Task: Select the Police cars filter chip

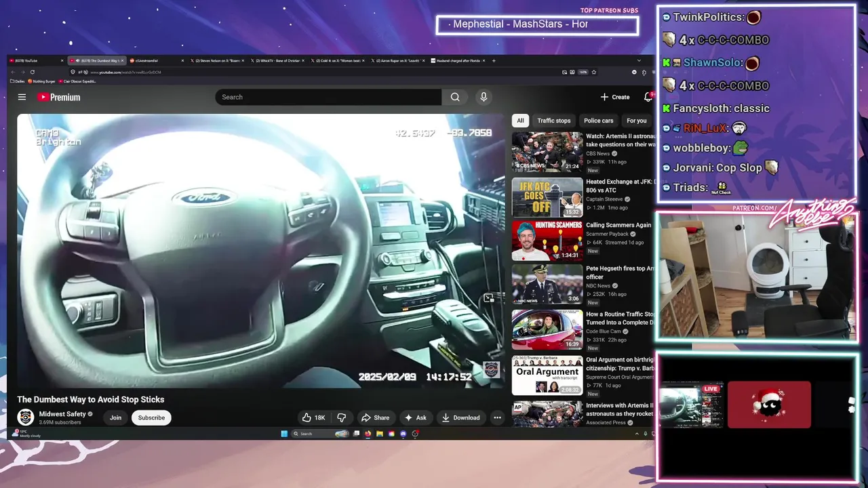Action: point(598,121)
